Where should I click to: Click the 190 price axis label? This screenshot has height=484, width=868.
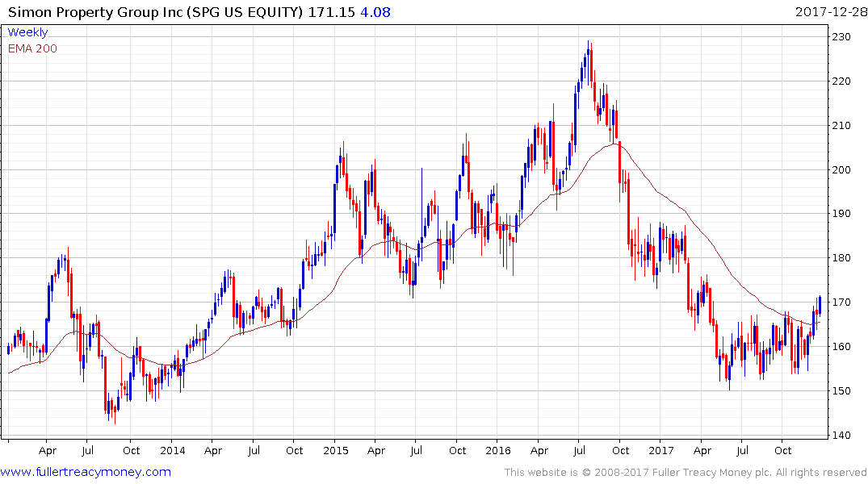(841, 214)
